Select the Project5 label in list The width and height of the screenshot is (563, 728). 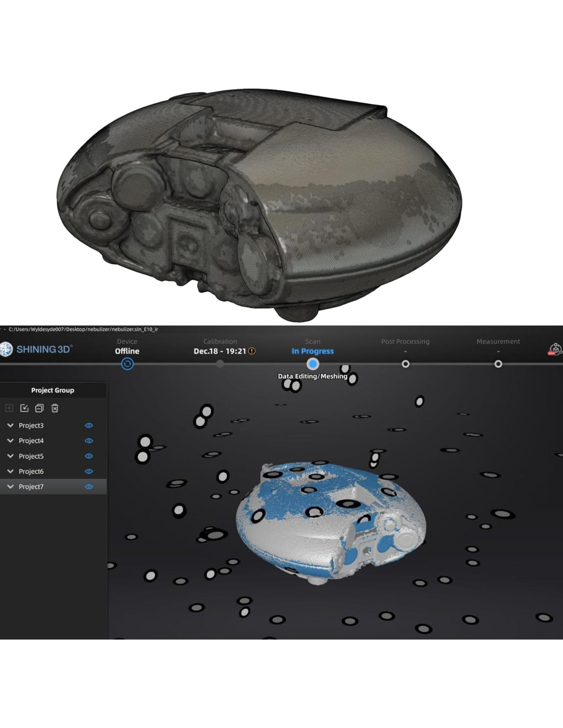(x=31, y=456)
